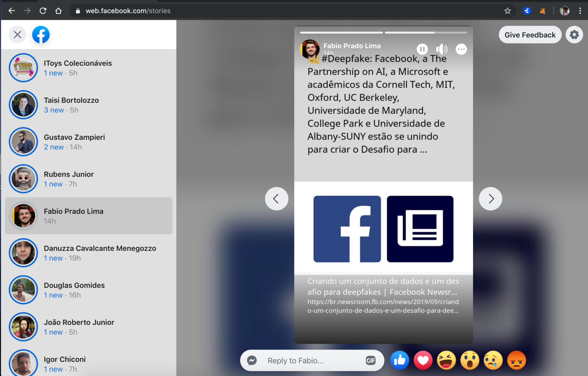Click the blue browser extension icon
Viewport: 588px width, 376px height.
tap(527, 11)
